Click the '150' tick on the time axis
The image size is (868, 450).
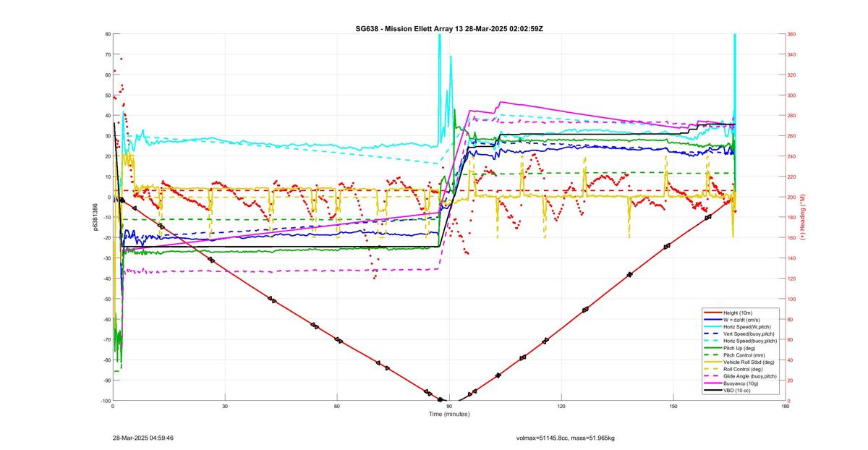[673, 406]
